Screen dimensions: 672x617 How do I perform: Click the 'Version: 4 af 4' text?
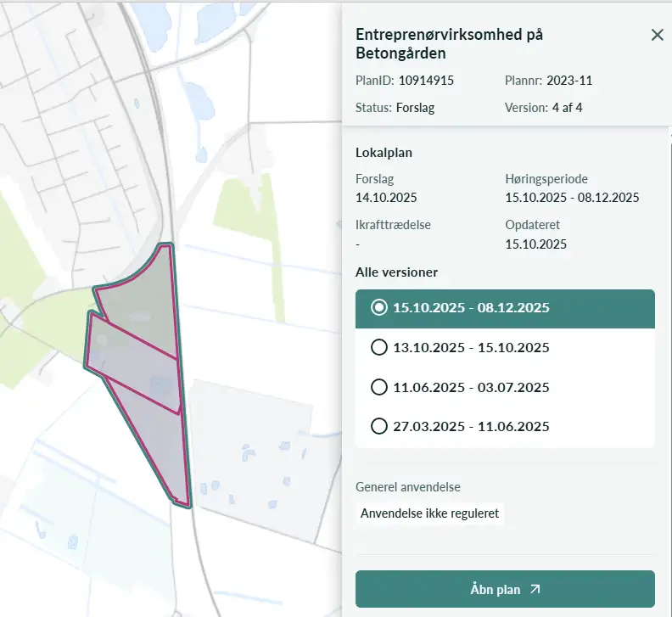[x=543, y=108]
